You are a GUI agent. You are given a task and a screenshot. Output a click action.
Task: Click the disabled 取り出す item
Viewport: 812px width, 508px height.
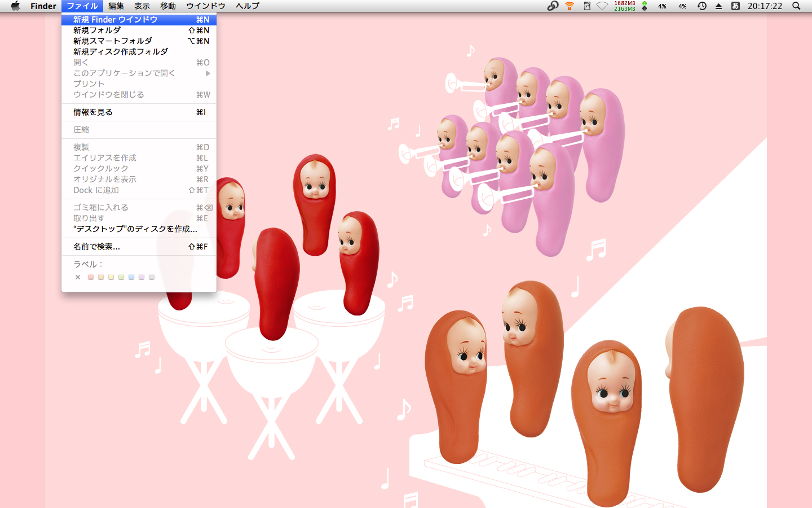point(139,218)
